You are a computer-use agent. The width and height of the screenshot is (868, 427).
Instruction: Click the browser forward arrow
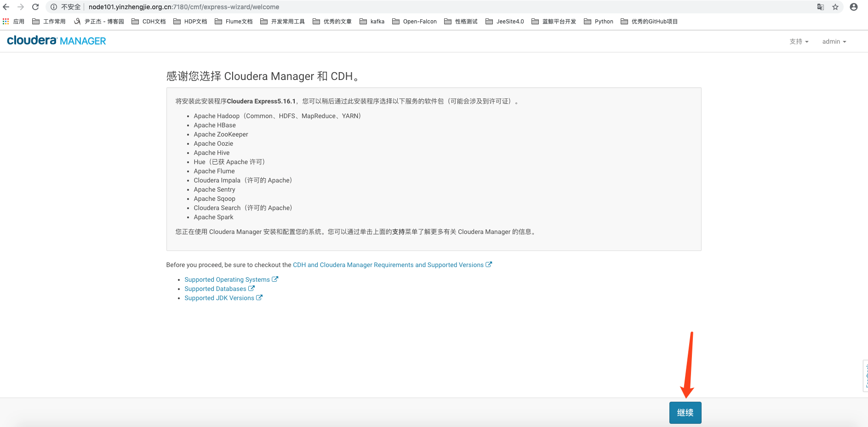coord(21,7)
